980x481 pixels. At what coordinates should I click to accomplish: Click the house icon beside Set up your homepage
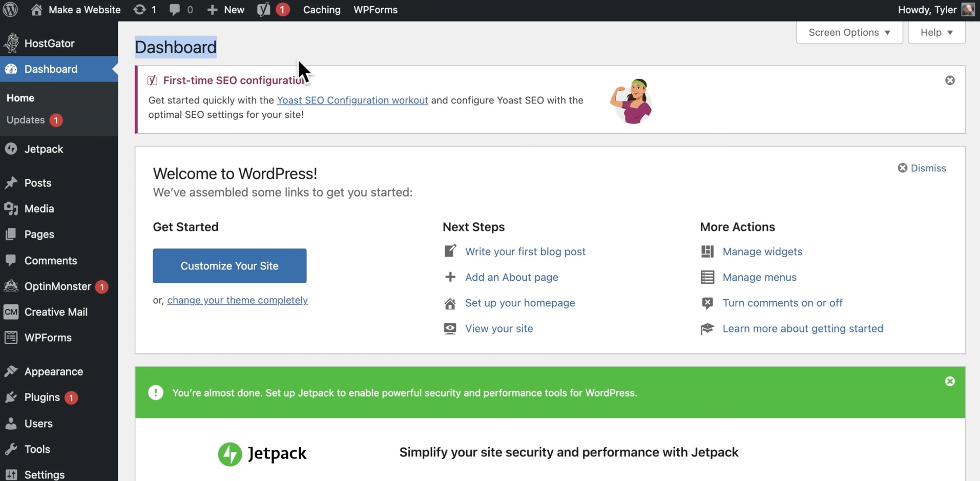click(x=450, y=303)
